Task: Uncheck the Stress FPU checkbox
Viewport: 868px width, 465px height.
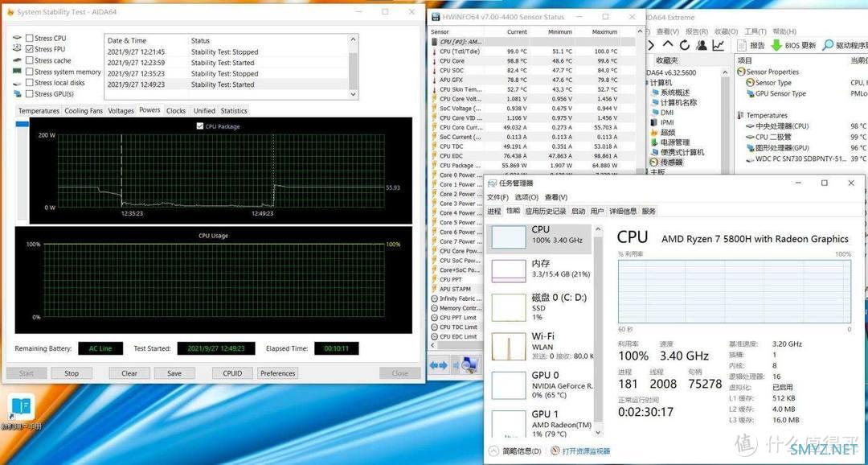Action: [30, 49]
